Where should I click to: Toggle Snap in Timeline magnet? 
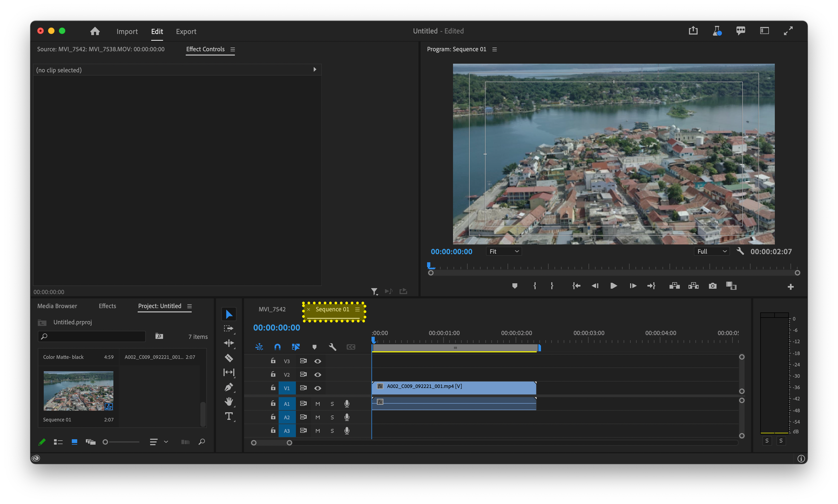click(x=277, y=347)
